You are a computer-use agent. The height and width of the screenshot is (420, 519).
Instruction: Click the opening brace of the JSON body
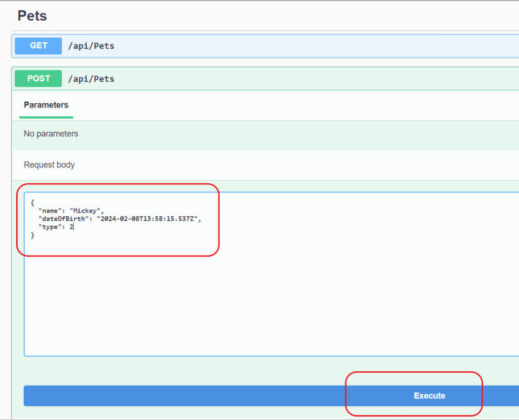click(32, 202)
